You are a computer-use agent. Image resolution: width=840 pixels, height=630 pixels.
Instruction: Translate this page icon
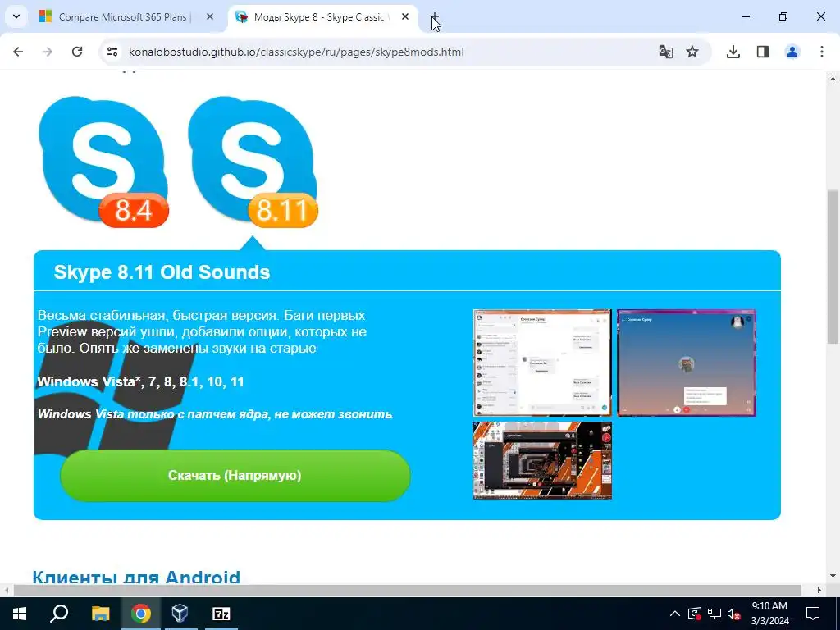[x=666, y=52]
